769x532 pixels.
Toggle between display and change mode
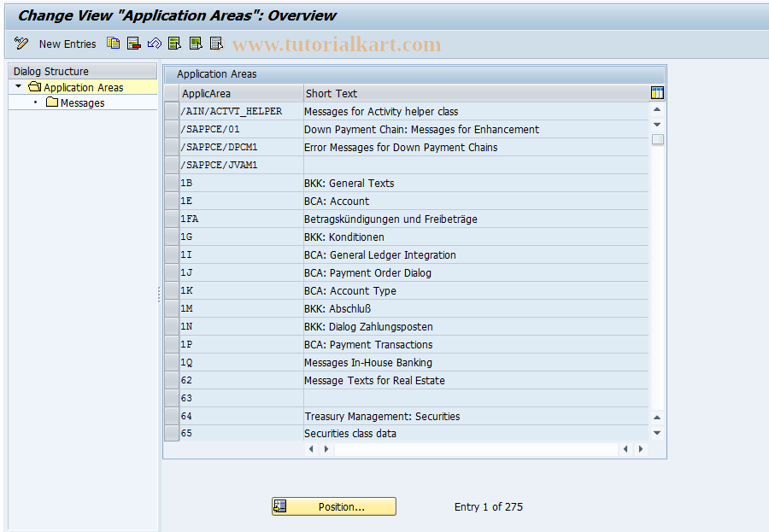click(21, 44)
